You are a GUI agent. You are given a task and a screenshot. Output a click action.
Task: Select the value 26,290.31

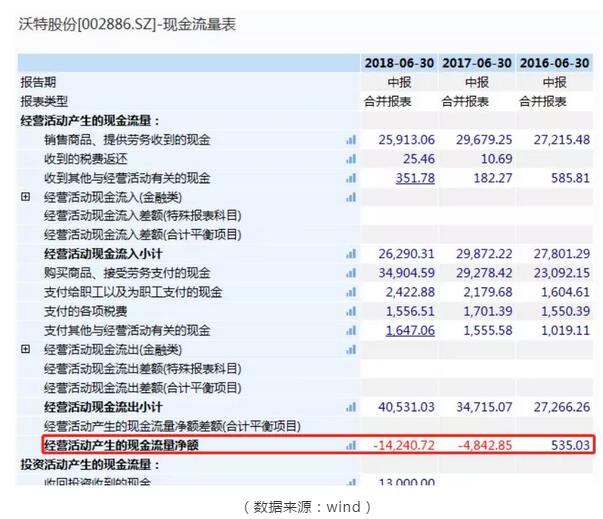(406, 254)
